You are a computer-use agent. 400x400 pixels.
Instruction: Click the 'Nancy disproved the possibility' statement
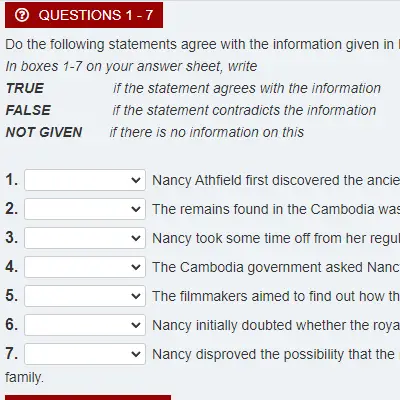tap(276, 354)
